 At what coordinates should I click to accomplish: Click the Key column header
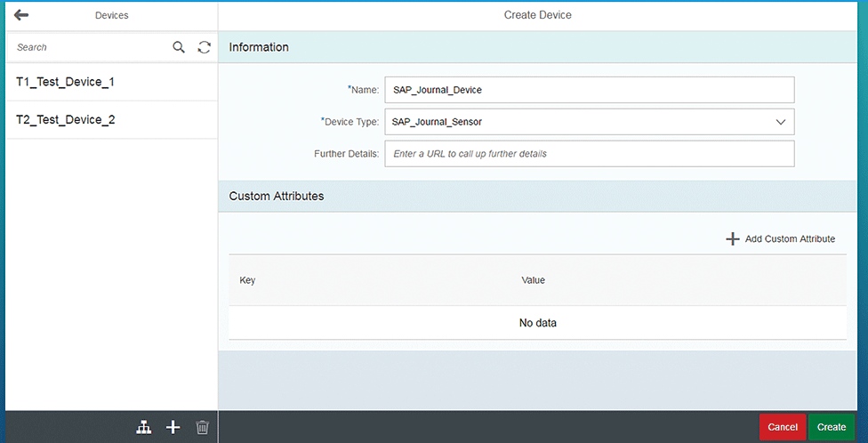pyautogui.click(x=248, y=280)
